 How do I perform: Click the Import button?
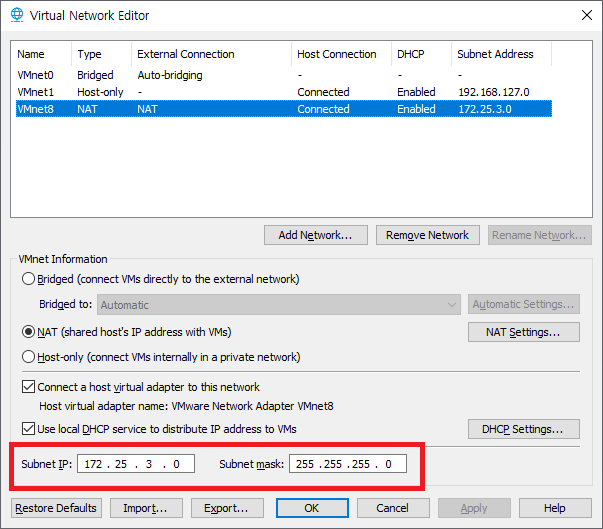pyautogui.click(x=146, y=508)
